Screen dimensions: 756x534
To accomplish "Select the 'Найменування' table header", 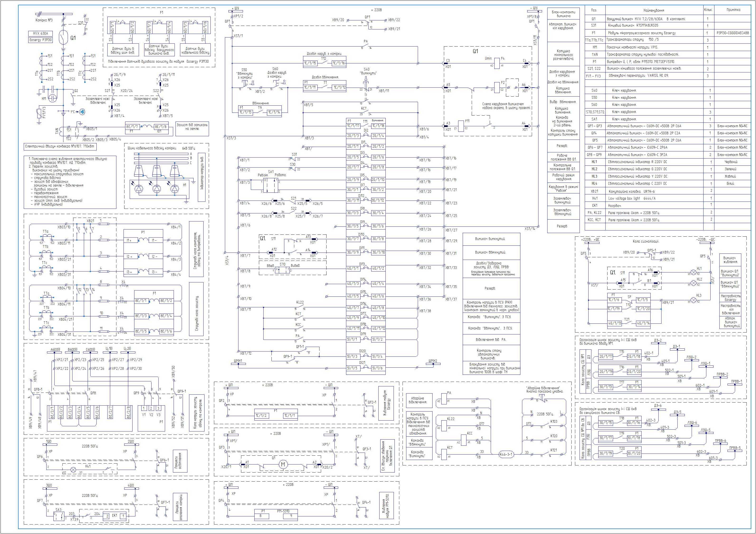I will (x=654, y=10).
